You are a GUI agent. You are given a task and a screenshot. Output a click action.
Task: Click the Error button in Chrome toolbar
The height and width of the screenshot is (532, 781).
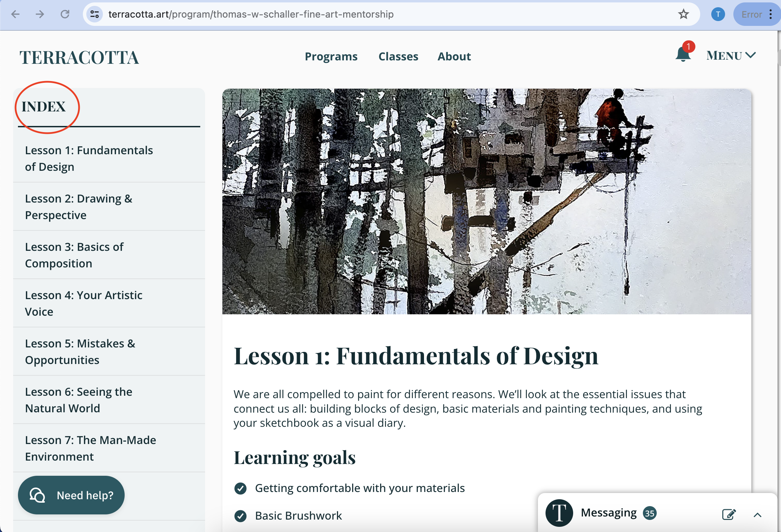pos(752,14)
